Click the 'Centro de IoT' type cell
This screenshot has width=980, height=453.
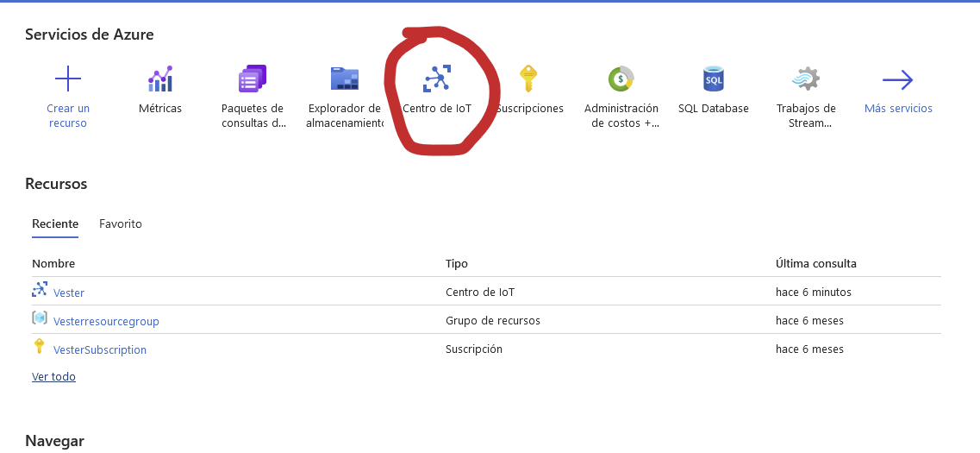tap(480, 293)
